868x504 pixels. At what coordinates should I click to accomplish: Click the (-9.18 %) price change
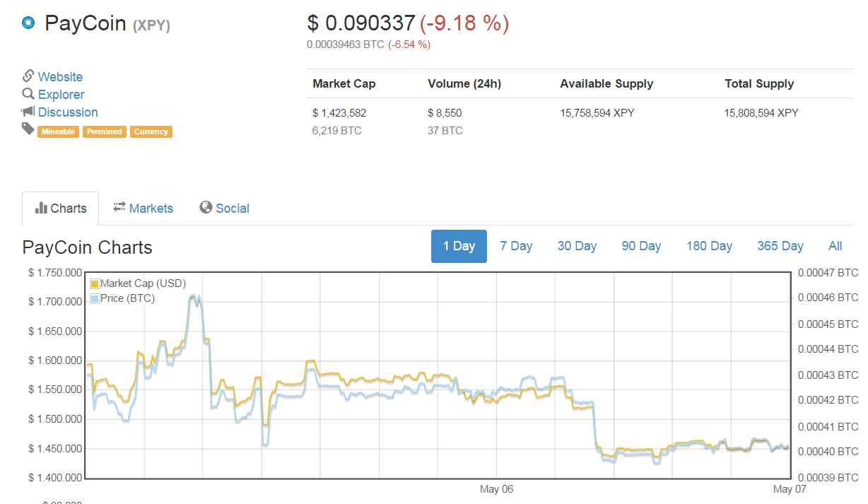tap(464, 23)
